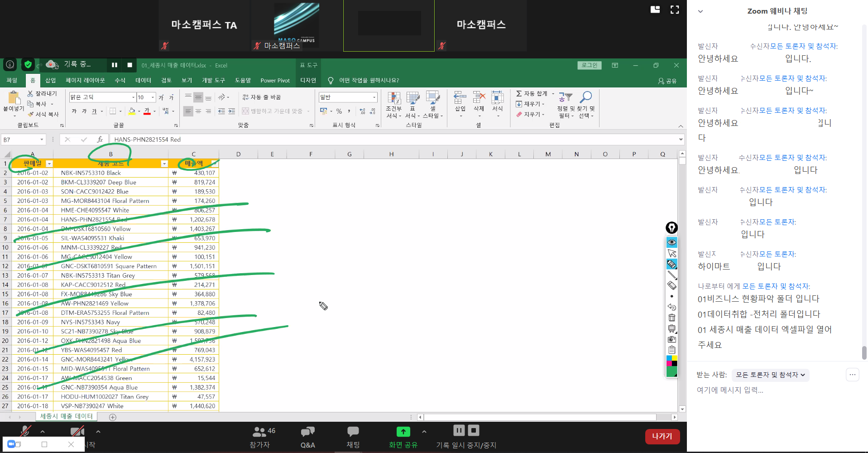
Task: Unmute the microphone in Zoom toolbar
Action: [25, 431]
